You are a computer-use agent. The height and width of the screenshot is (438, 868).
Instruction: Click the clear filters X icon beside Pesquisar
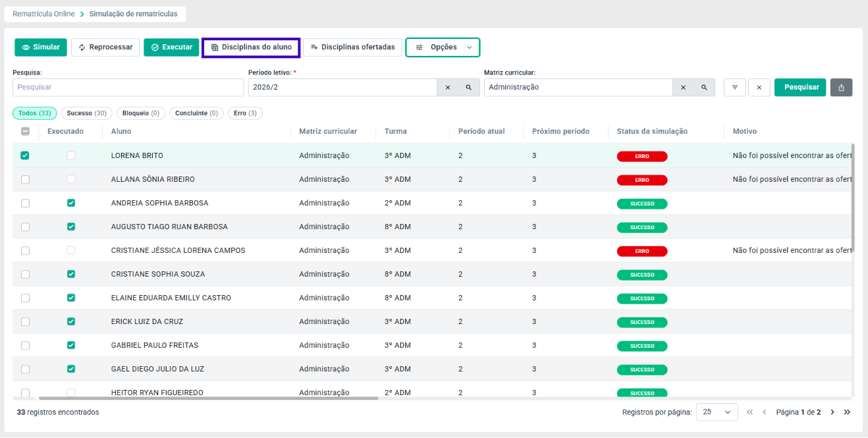(759, 88)
